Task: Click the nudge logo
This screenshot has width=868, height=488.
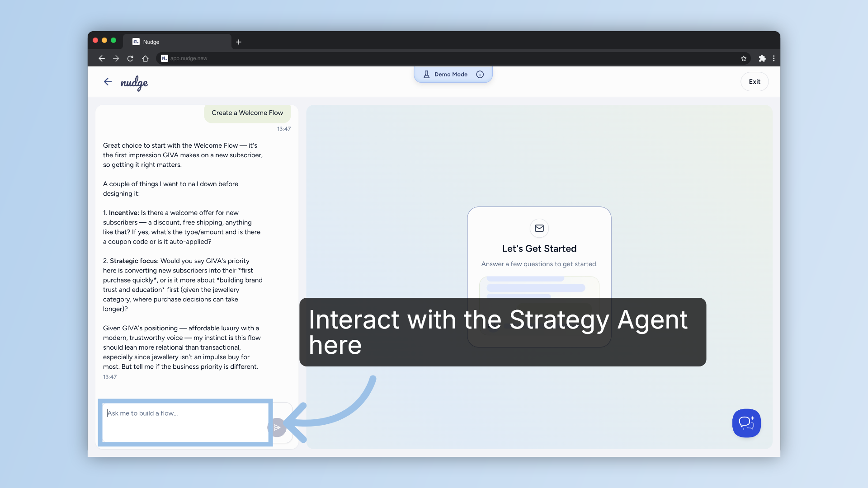Action: point(134,83)
